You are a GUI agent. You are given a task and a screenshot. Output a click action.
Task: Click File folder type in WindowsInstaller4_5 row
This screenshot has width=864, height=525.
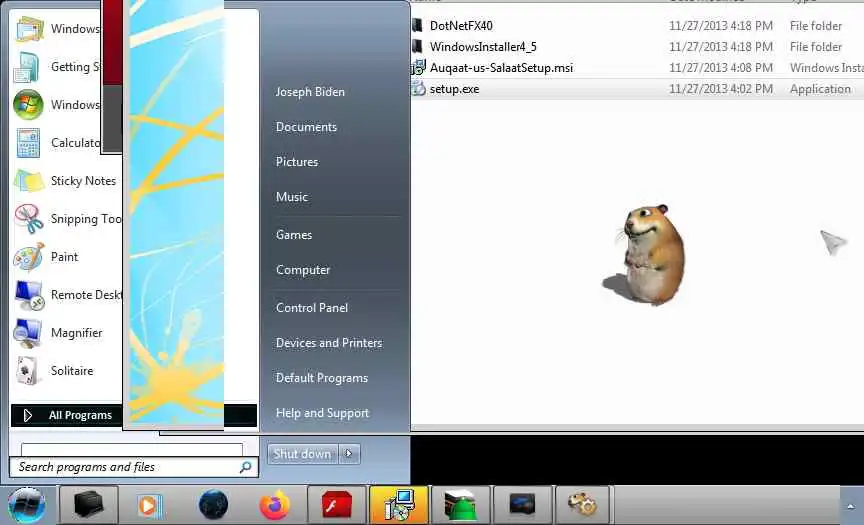816,47
